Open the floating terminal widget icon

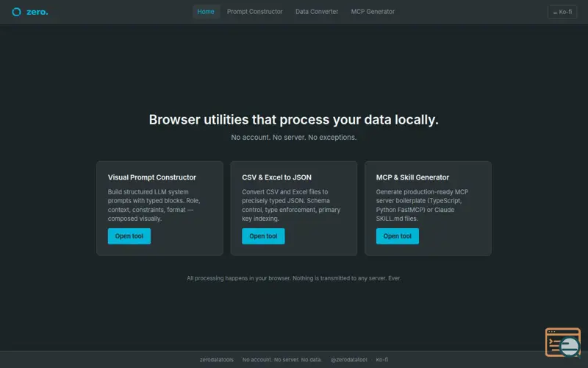pos(563,342)
